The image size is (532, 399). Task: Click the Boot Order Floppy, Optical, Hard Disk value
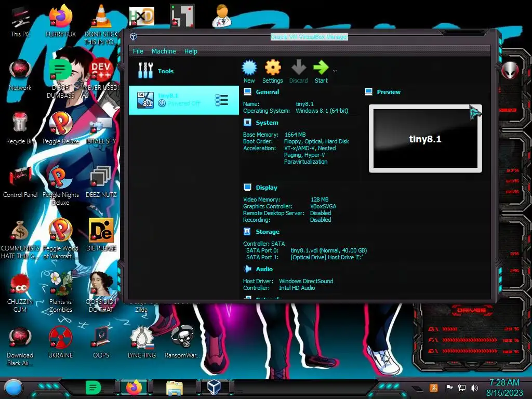316,141
